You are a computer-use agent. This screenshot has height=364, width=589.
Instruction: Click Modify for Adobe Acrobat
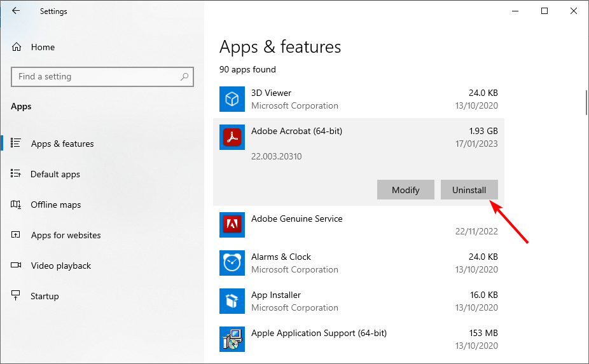pyautogui.click(x=406, y=190)
